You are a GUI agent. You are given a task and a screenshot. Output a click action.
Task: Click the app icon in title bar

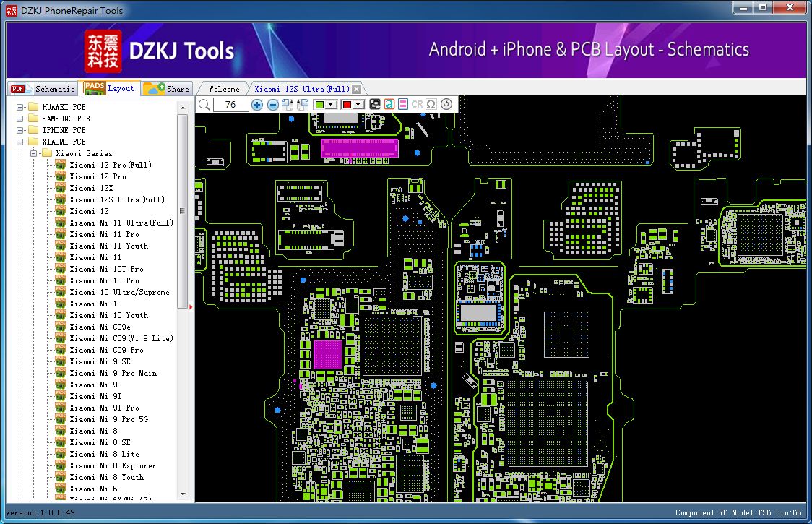(x=11, y=10)
